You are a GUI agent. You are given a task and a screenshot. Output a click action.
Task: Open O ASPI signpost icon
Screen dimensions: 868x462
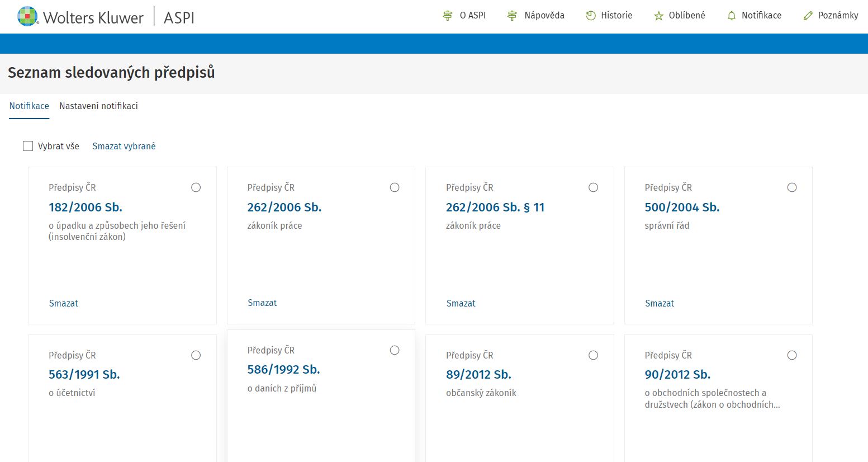click(447, 16)
